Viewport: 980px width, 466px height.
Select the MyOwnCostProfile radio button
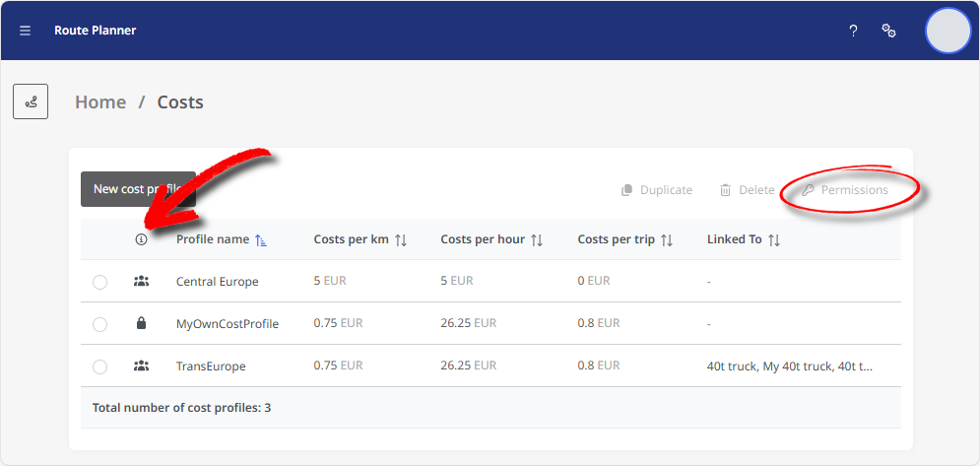[x=99, y=324]
